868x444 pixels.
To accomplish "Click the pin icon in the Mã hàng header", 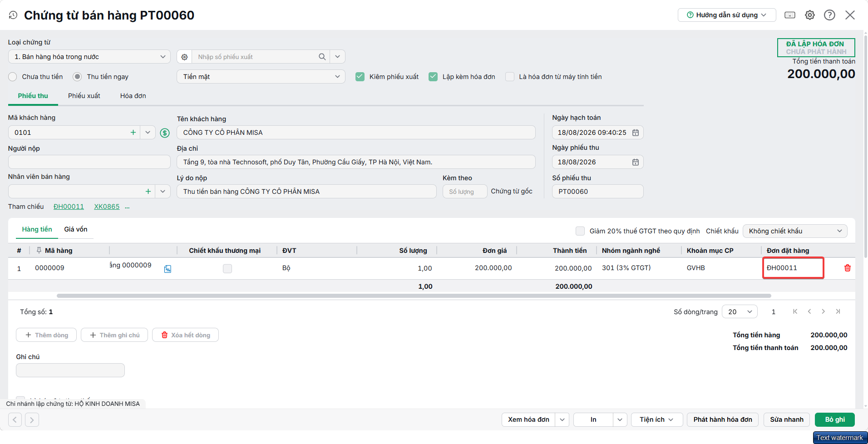I will (x=39, y=250).
